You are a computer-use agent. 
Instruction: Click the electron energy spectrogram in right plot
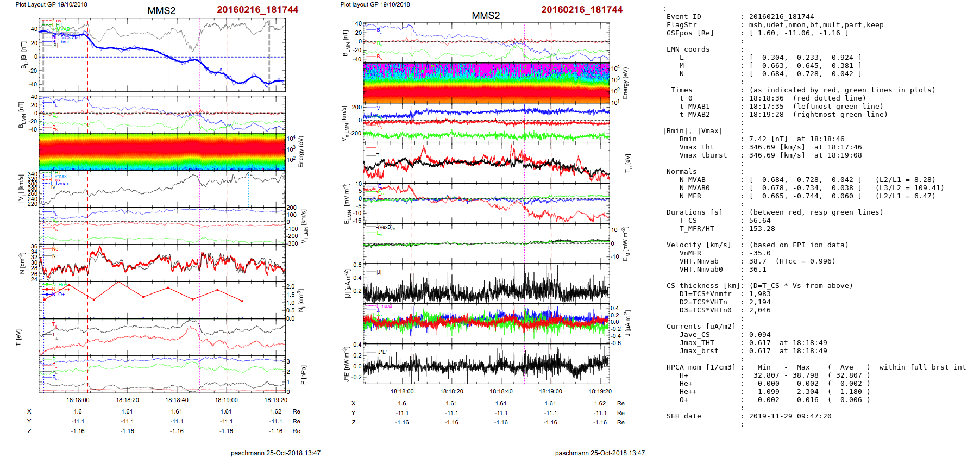[x=486, y=83]
